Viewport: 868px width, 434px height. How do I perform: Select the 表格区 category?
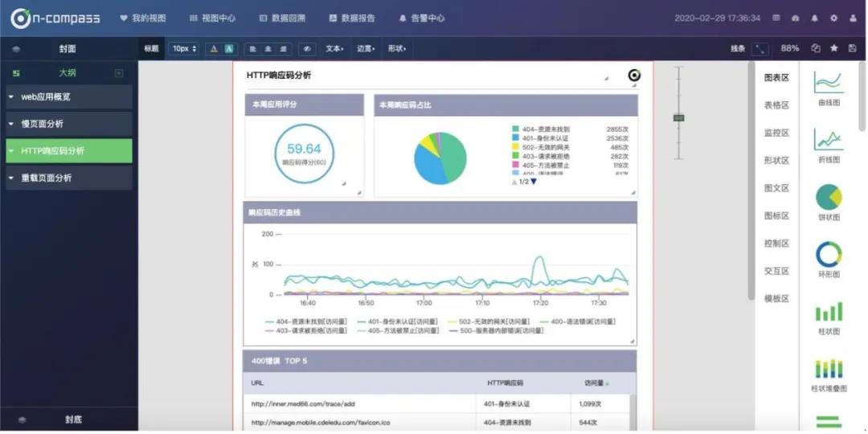(776, 105)
